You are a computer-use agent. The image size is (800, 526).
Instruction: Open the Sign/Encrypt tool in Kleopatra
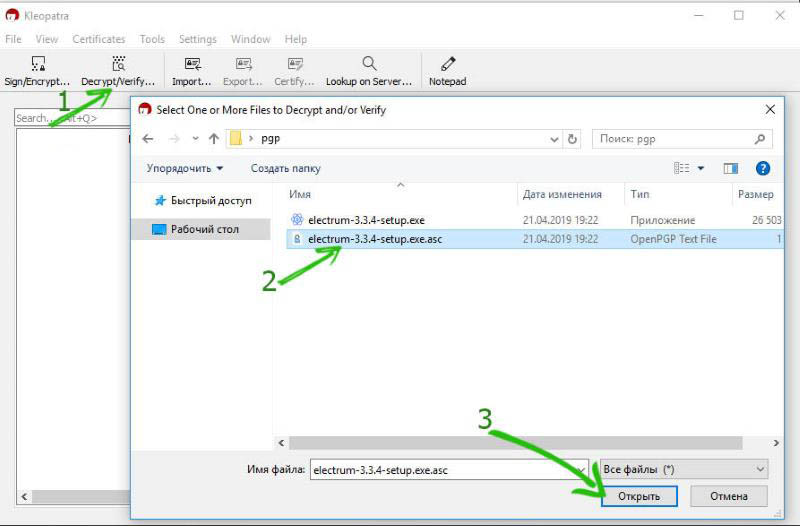point(37,71)
